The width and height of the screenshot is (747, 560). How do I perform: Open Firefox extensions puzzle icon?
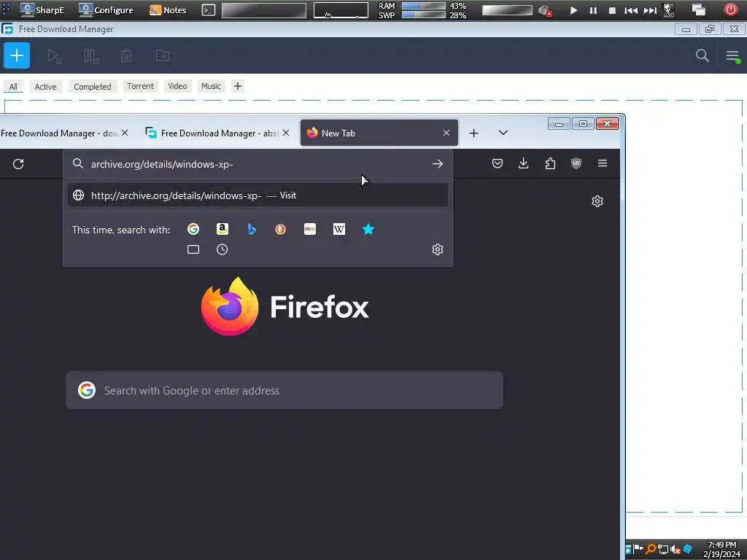550,164
